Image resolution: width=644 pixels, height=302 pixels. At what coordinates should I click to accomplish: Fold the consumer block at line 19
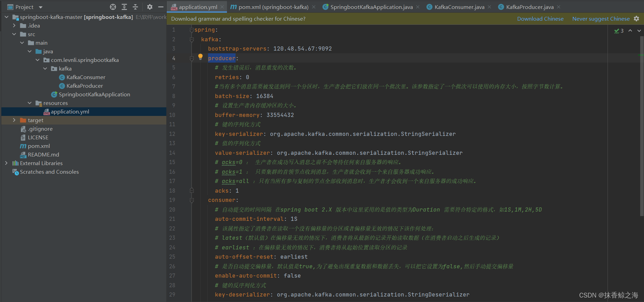192,200
